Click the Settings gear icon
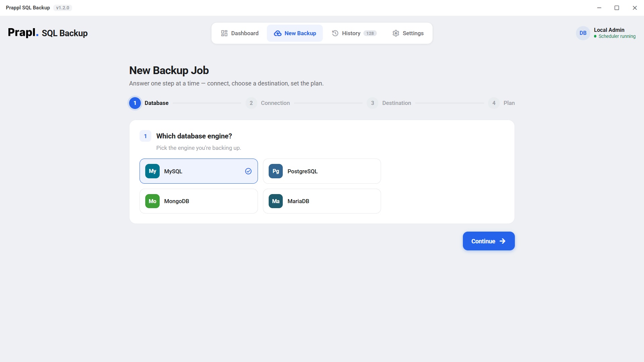The width and height of the screenshot is (644, 362). tap(396, 33)
